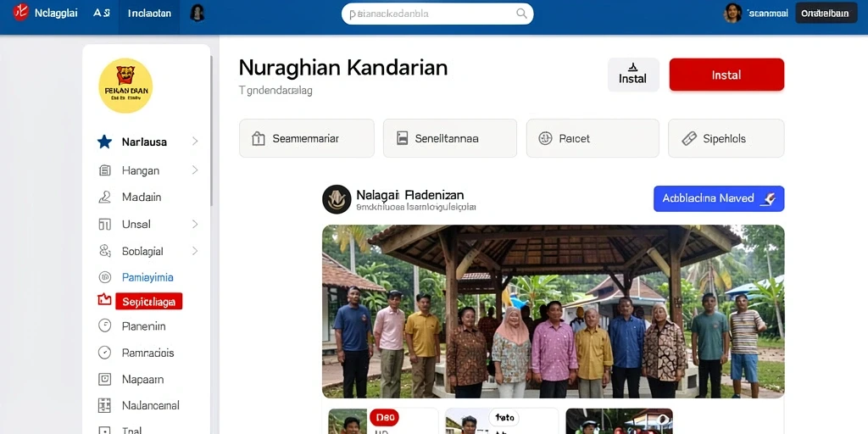Click the Nalagai Fladenizan post avatar
The height and width of the screenshot is (434, 868).
coord(337,199)
